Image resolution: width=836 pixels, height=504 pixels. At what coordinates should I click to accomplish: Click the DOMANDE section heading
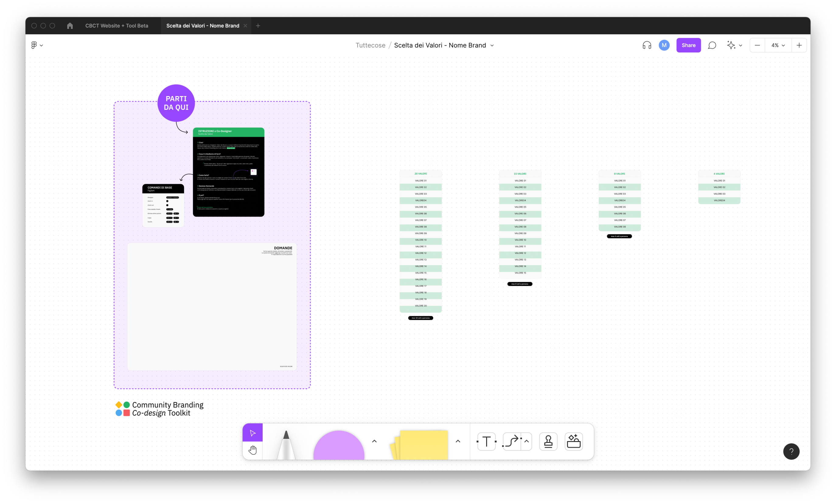tap(283, 248)
